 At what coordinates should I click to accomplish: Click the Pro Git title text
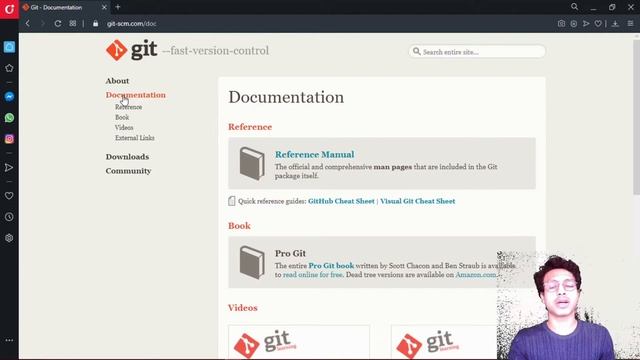tap(290, 253)
